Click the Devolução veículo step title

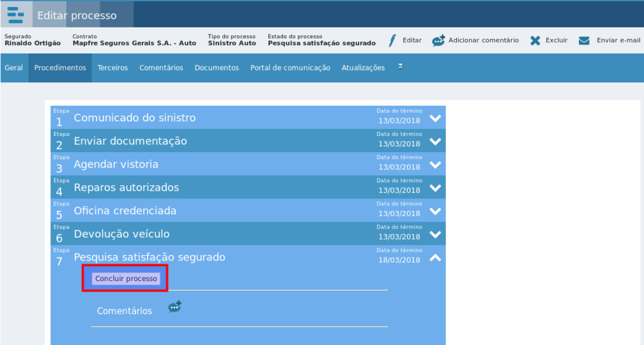point(121,234)
